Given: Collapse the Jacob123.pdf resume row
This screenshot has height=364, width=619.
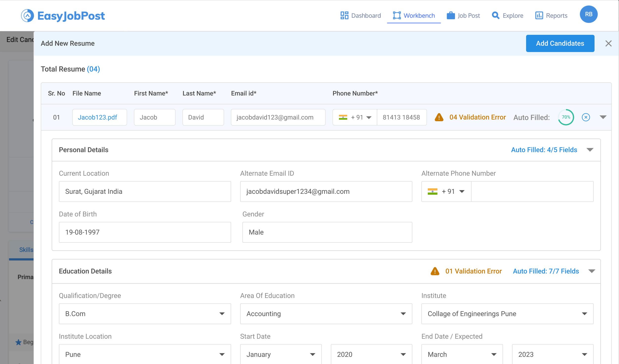Looking at the screenshot, I should click(603, 117).
